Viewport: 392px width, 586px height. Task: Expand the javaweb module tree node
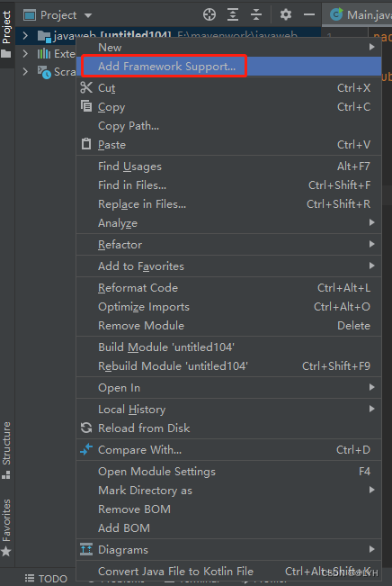point(25,35)
